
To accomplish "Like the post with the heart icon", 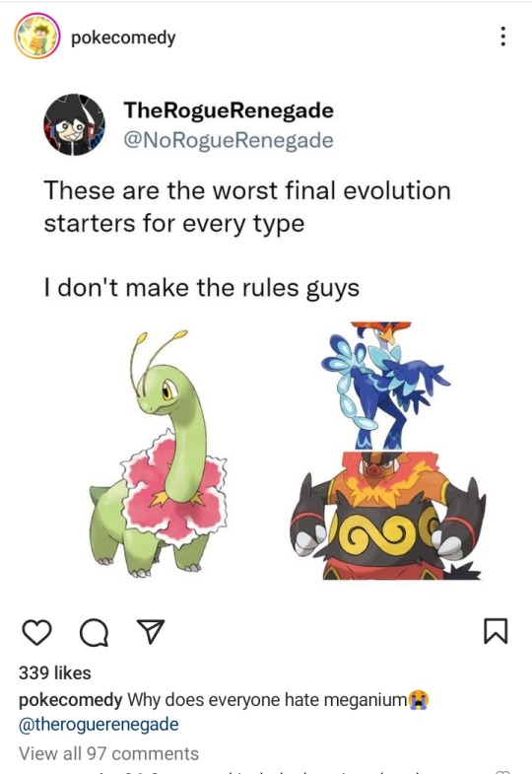I will click(37, 633).
